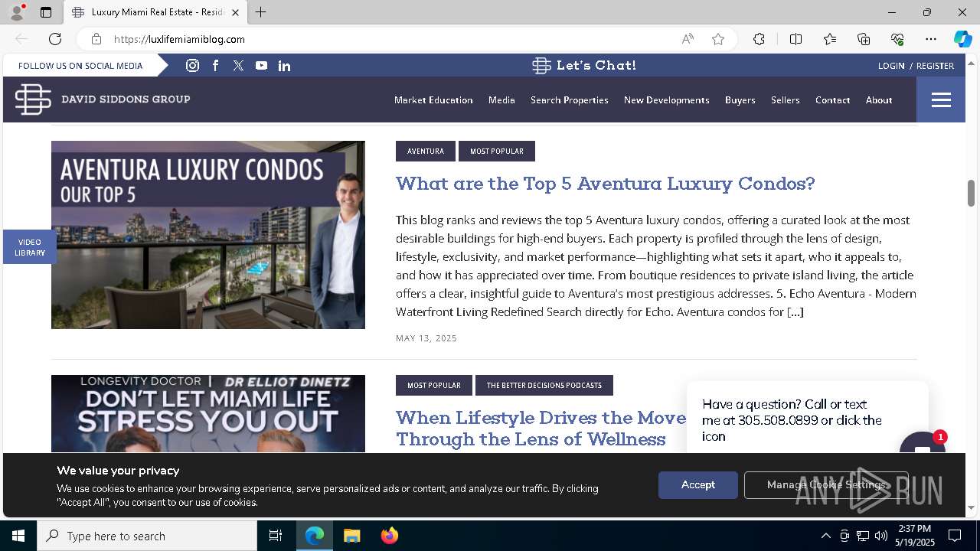The image size is (980, 551).
Task: Open File Explorer from the taskbar
Action: pos(351,536)
